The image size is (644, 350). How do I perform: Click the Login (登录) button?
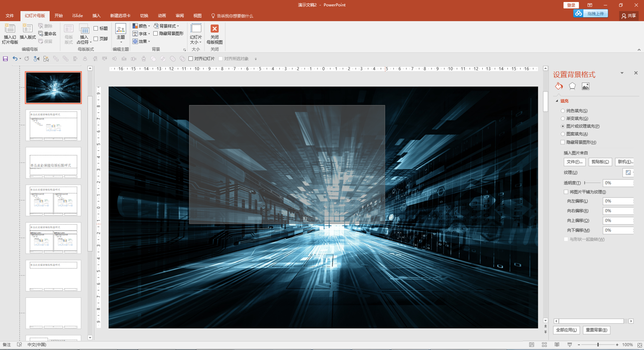571,5
